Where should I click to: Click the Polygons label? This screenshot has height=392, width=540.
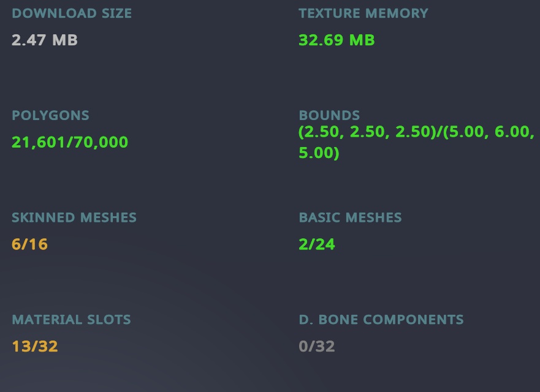tap(50, 115)
